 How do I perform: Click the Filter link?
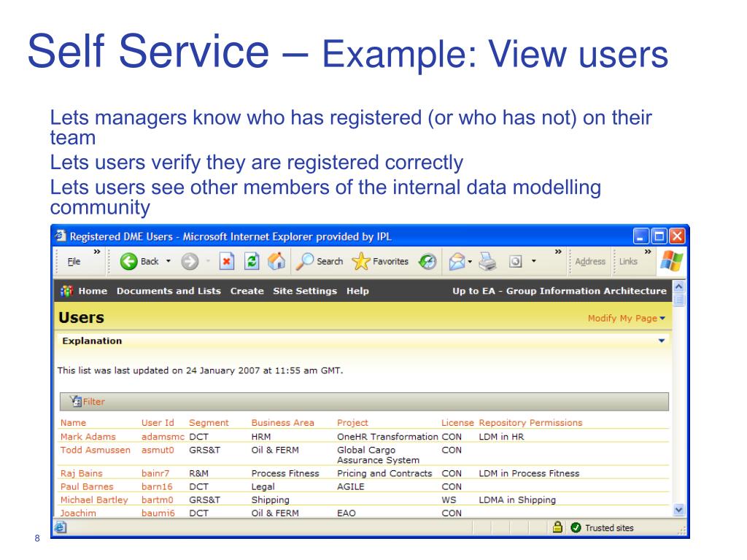(94, 402)
